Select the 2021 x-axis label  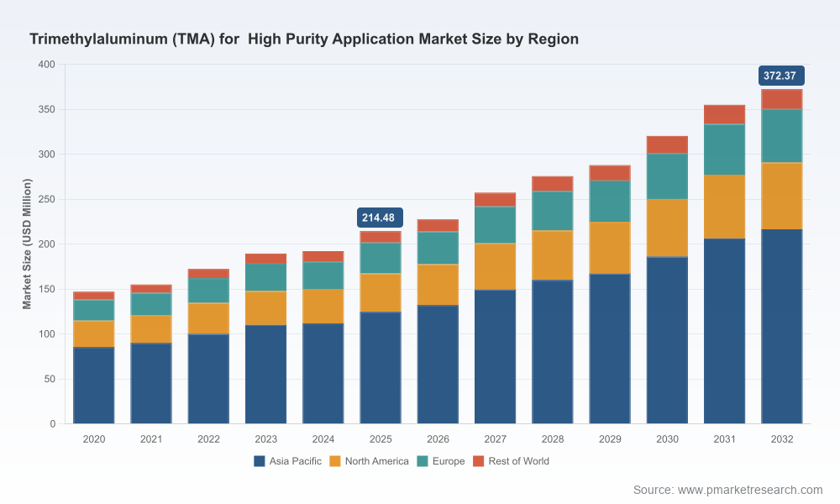(151, 439)
